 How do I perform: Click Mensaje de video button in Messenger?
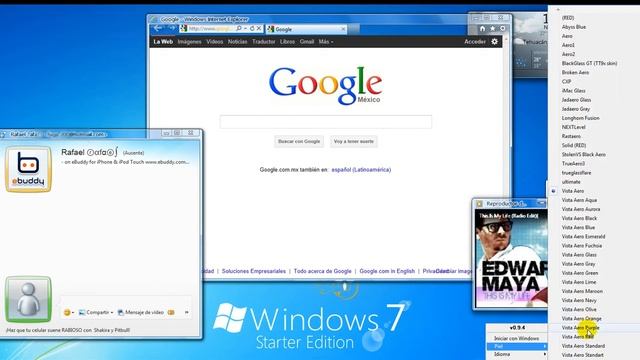[x=141, y=313]
